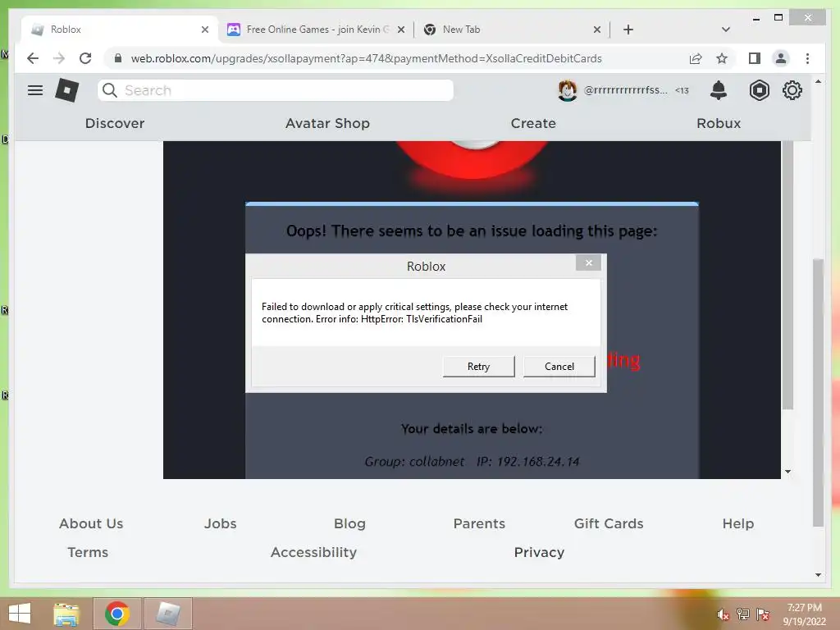This screenshot has width=840, height=630.
Task: Open the Chrome three-dot menu
Action: (x=807, y=58)
